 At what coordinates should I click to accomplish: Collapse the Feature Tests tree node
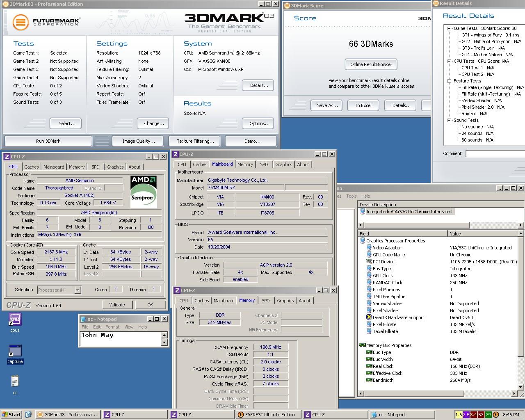point(449,81)
